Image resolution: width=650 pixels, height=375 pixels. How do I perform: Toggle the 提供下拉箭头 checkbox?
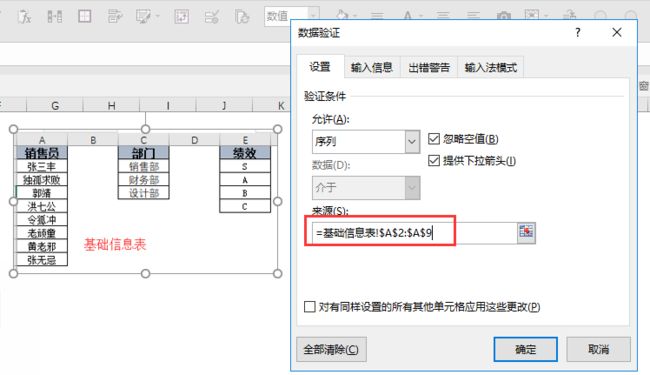coord(434,160)
